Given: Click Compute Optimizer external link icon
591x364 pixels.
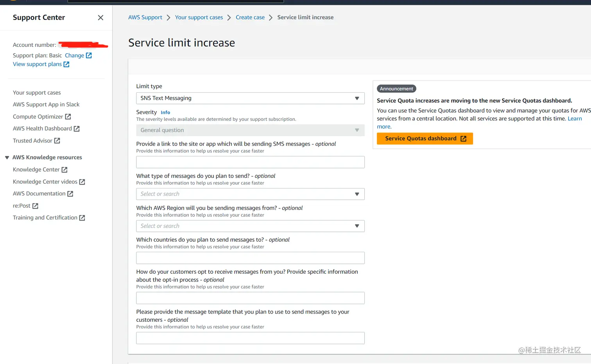Looking at the screenshot, I should pyautogui.click(x=68, y=117).
